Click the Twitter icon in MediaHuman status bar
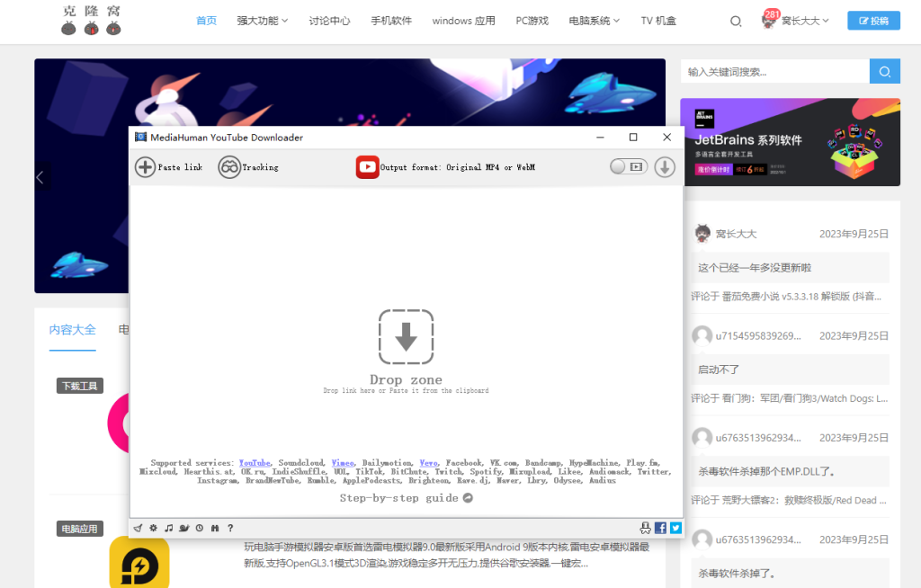This screenshot has width=921, height=588. point(676,528)
